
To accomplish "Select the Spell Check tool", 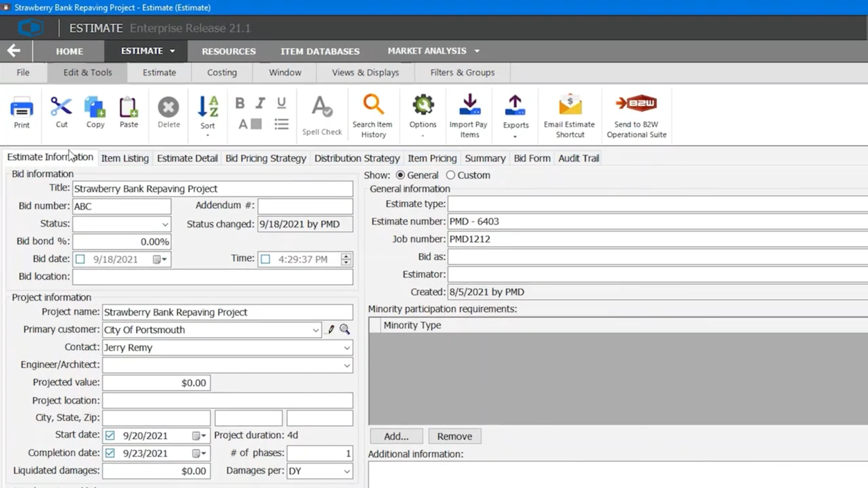I will pos(322,112).
